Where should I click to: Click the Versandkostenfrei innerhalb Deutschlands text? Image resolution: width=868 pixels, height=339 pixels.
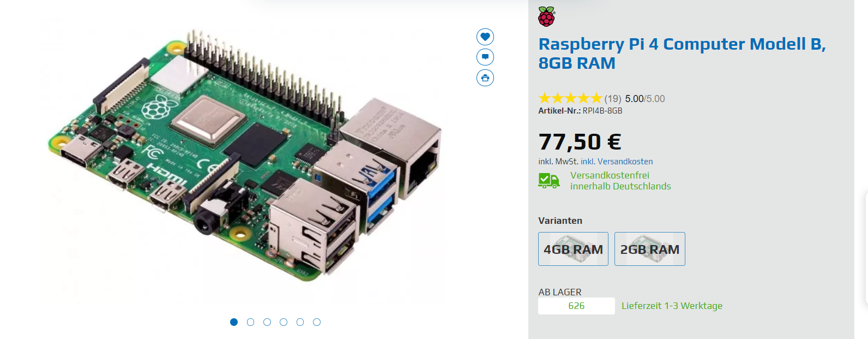(x=620, y=181)
